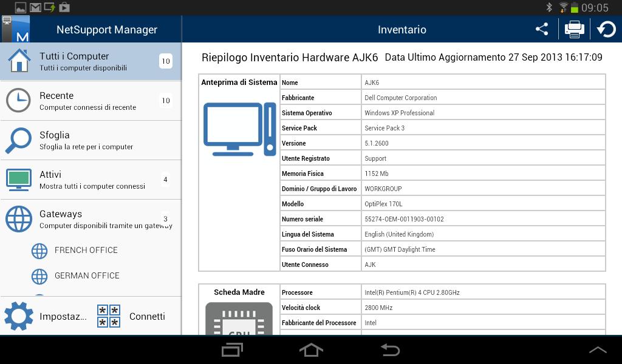Tap Scheda Madre section title
This screenshot has width=622, height=364.
point(239,292)
